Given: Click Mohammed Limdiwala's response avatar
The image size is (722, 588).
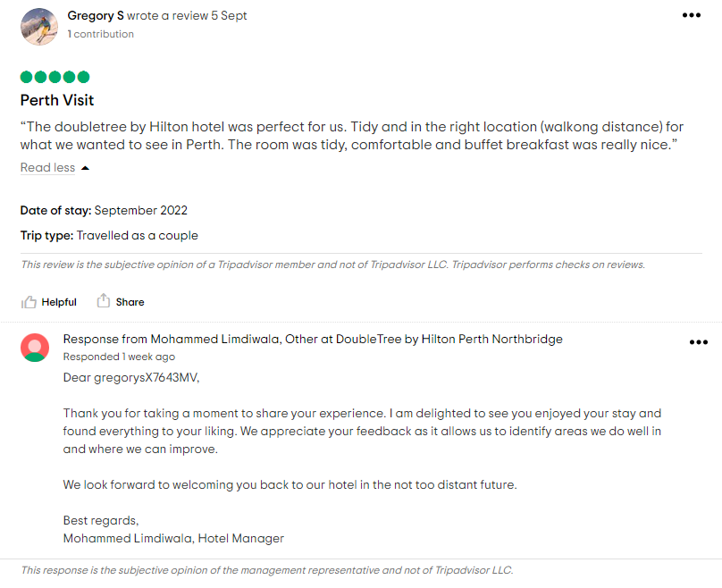Looking at the screenshot, I should pos(35,348).
